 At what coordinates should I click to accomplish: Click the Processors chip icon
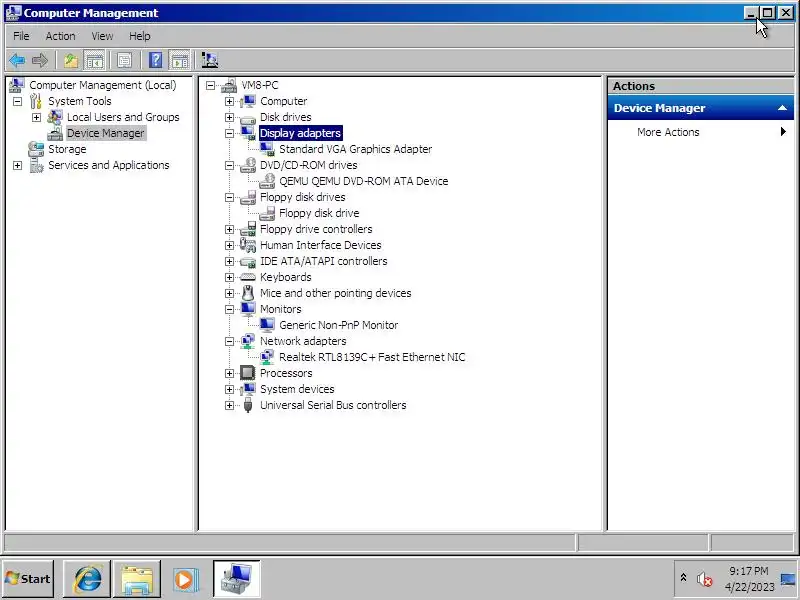pos(247,373)
